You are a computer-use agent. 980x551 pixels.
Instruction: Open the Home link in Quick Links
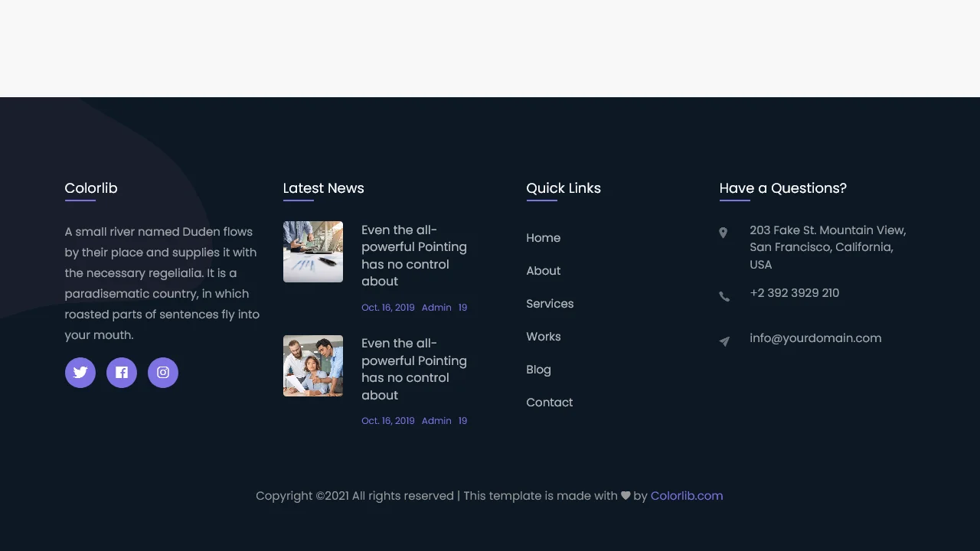tap(543, 238)
